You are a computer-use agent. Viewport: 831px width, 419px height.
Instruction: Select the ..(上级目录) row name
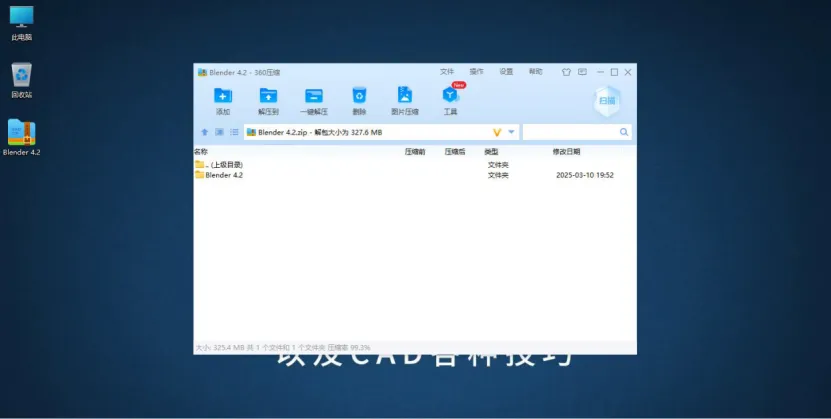[x=224, y=165]
